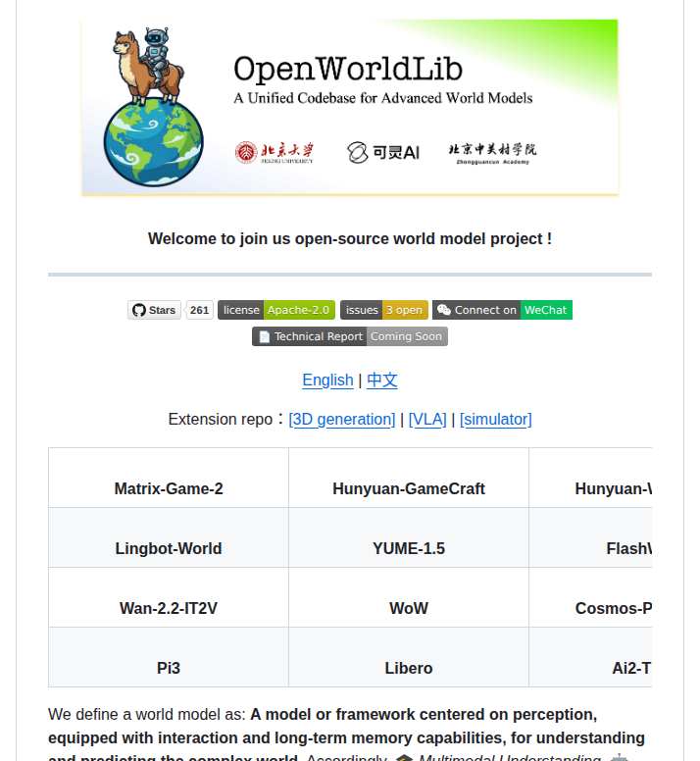The height and width of the screenshot is (761, 700).
Task: Select the Ai2-T table cell
Action: pyautogui.click(x=590, y=657)
